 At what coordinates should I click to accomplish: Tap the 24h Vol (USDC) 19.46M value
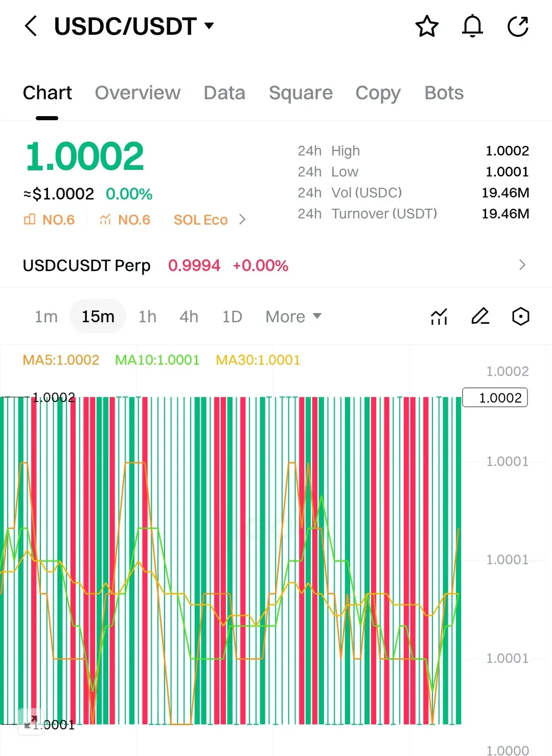pos(505,193)
